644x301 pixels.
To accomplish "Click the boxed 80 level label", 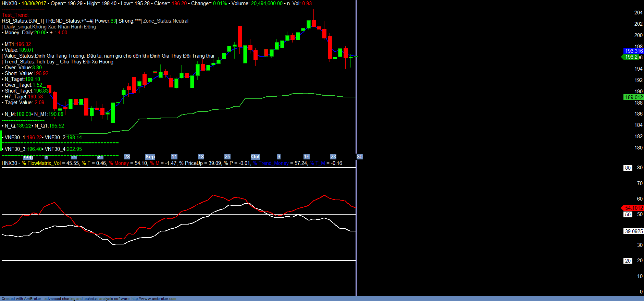I will pos(628,168).
